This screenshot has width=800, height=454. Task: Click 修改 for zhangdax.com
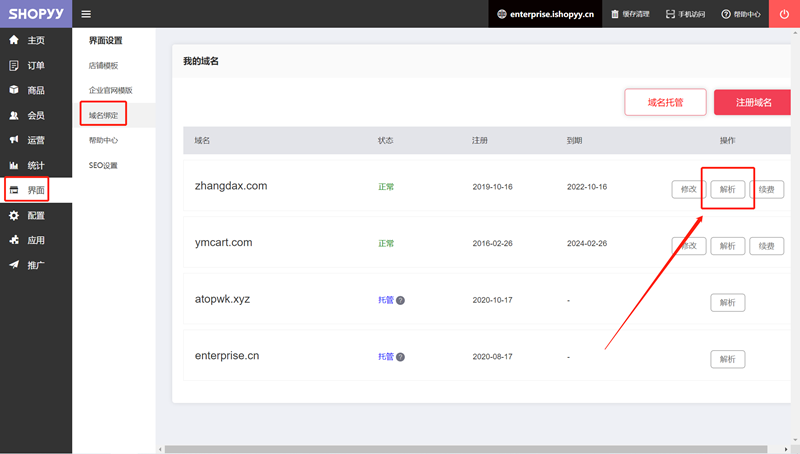click(x=689, y=189)
